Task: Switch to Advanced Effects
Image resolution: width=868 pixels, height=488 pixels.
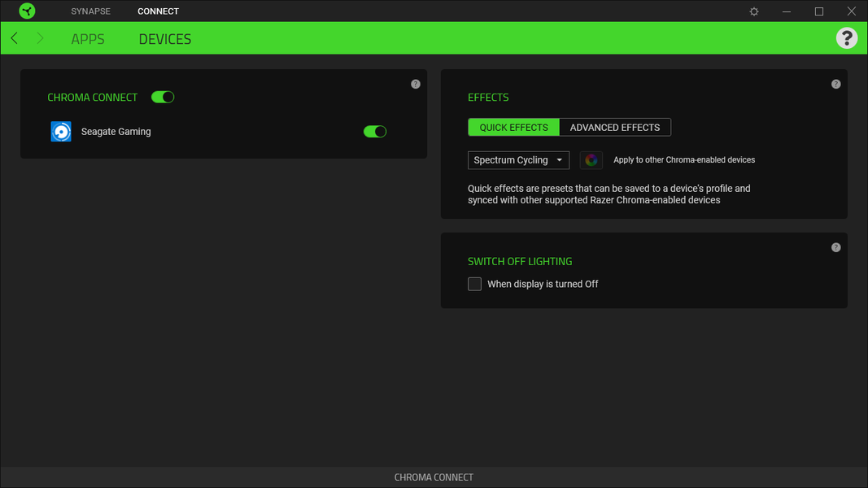Action: [615, 127]
